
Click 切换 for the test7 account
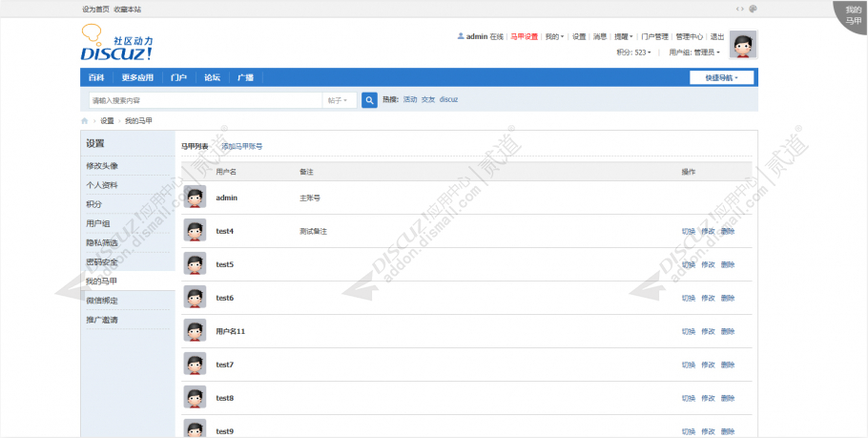(x=689, y=365)
